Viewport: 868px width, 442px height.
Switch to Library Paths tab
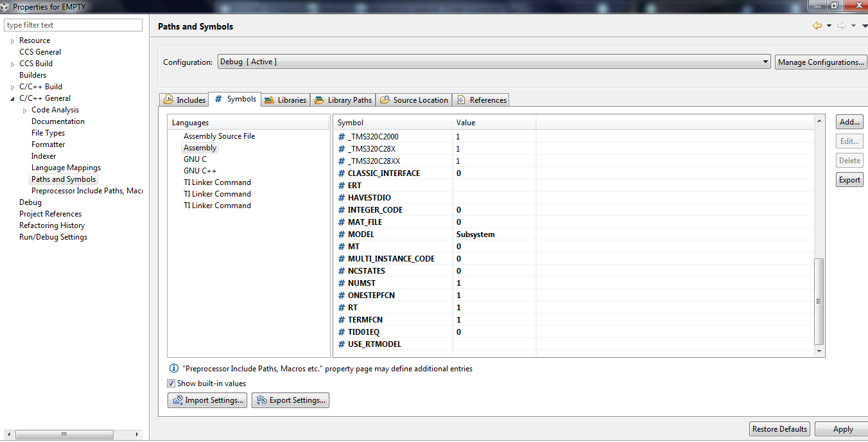(x=343, y=100)
